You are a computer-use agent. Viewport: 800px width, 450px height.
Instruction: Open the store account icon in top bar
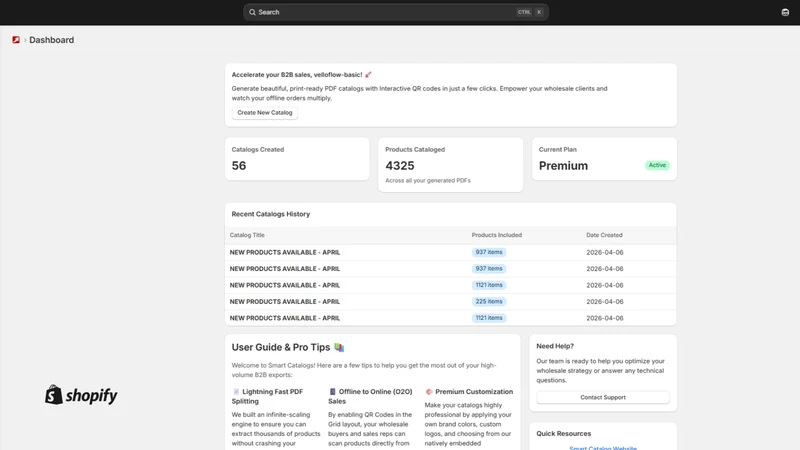tap(785, 12)
